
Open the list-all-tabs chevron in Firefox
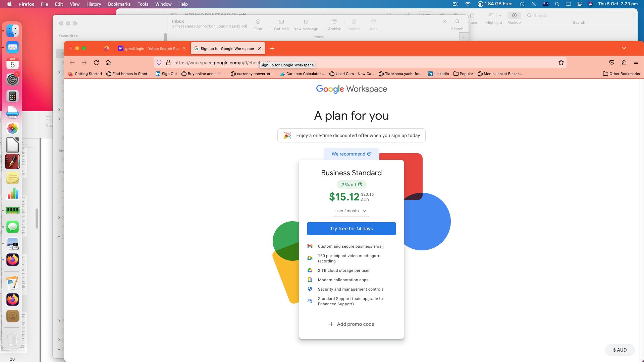pos(623,48)
